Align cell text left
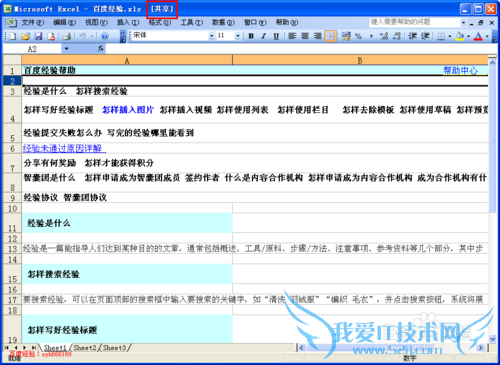The height and width of the screenshot is (365, 500). 292,36
